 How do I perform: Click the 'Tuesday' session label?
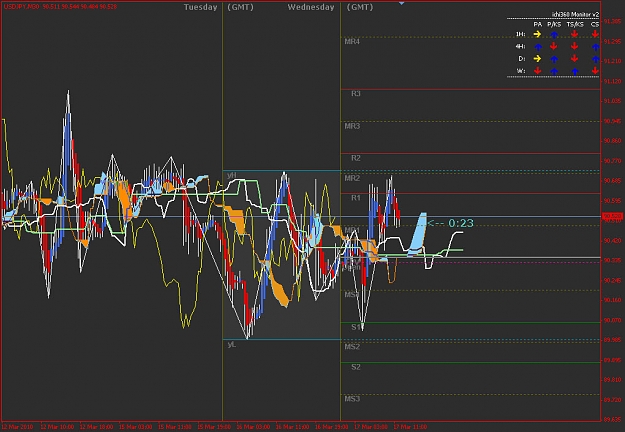(x=200, y=7)
